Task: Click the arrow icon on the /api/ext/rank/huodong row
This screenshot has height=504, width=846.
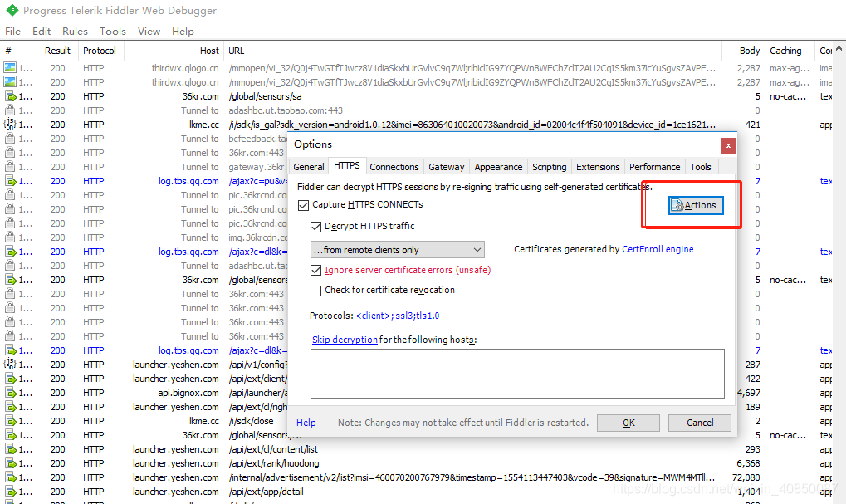Action: tap(10, 463)
